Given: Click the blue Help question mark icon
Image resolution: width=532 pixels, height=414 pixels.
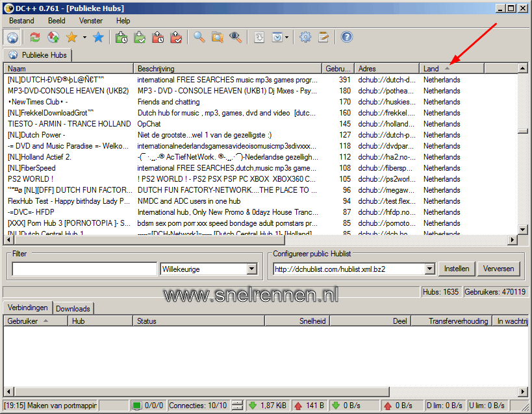Looking at the screenshot, I should [346, 37].
